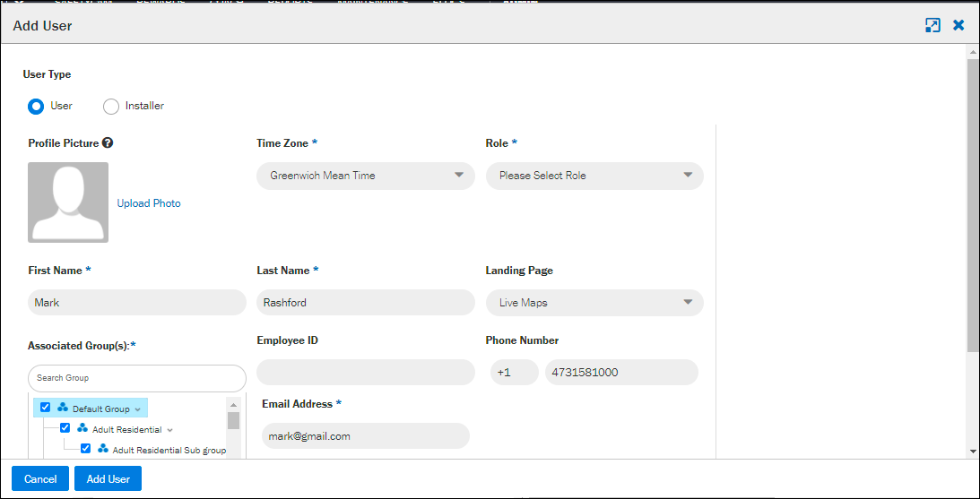Click the Search Group input box

point(137,378)
